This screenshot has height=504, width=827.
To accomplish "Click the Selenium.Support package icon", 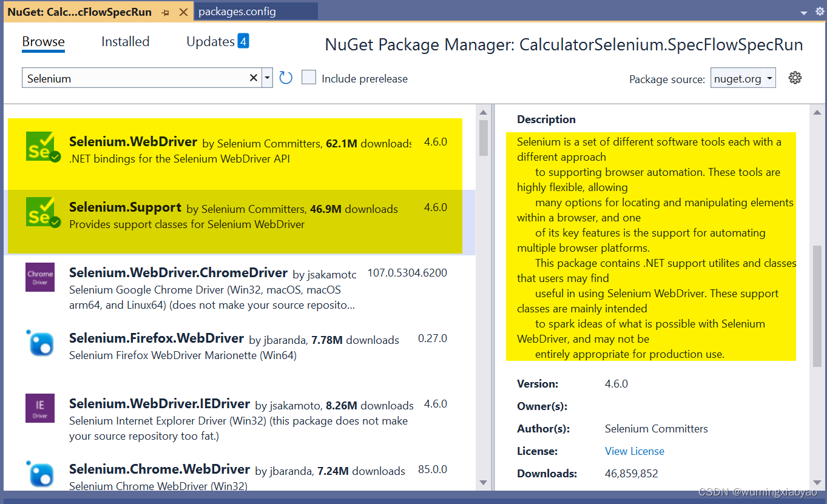I will [43, 212].
